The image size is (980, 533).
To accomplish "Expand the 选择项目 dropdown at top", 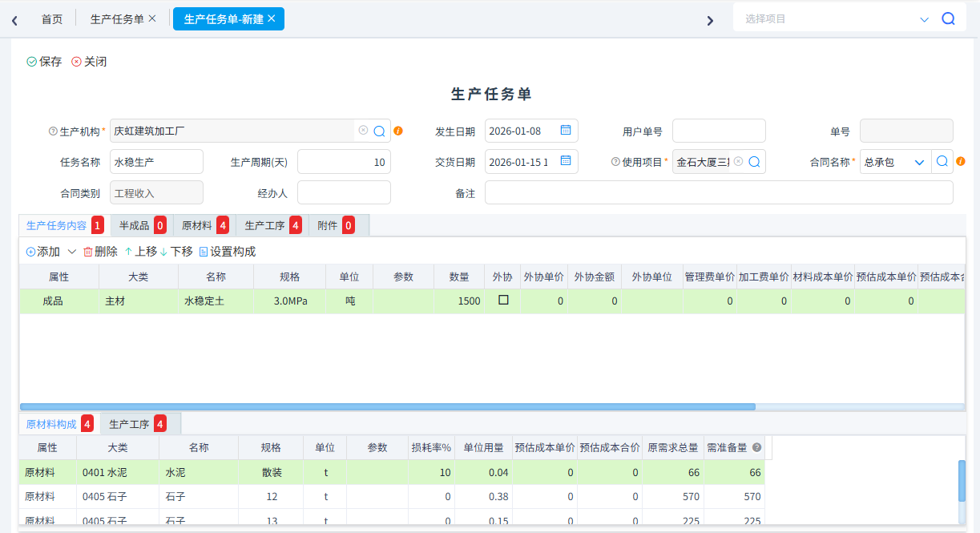I will coord(924,19).
